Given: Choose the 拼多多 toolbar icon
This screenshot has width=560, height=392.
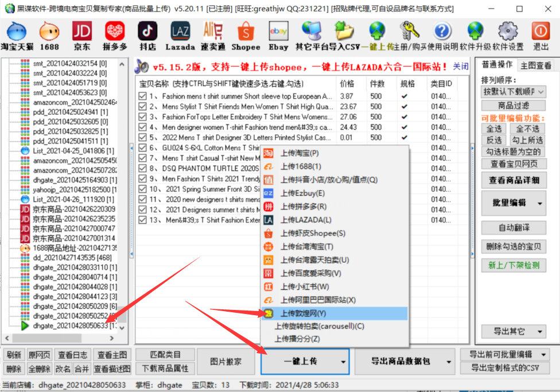Looking at the screenshot, I should click(115, 36).
